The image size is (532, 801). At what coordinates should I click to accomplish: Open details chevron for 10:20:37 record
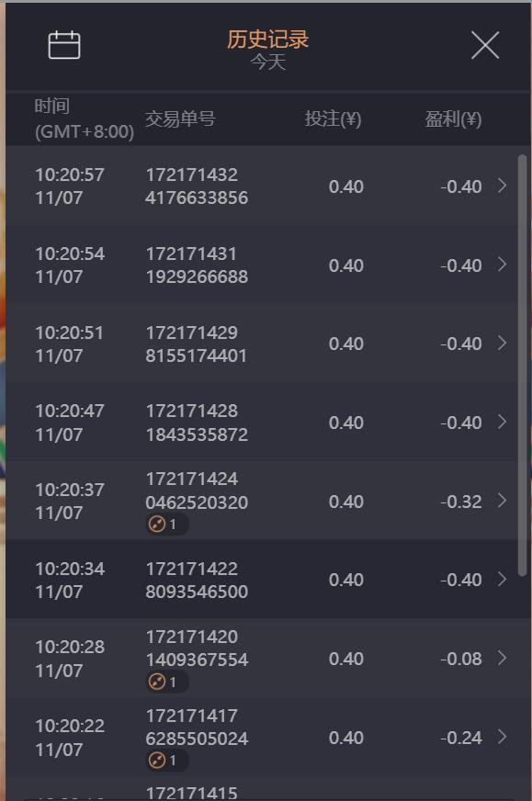pyautogui.click(x=502, y=500)
